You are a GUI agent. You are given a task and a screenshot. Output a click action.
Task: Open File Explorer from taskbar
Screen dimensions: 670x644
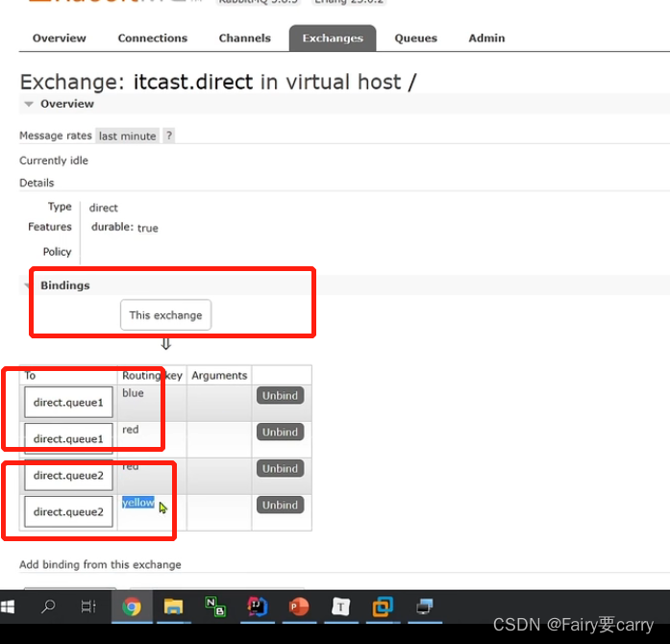click(x=173, y=607)
